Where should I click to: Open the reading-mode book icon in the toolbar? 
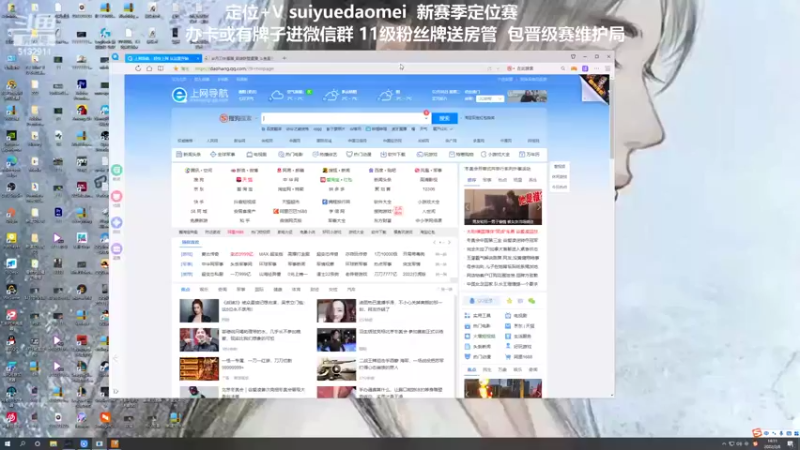(161, 68)
